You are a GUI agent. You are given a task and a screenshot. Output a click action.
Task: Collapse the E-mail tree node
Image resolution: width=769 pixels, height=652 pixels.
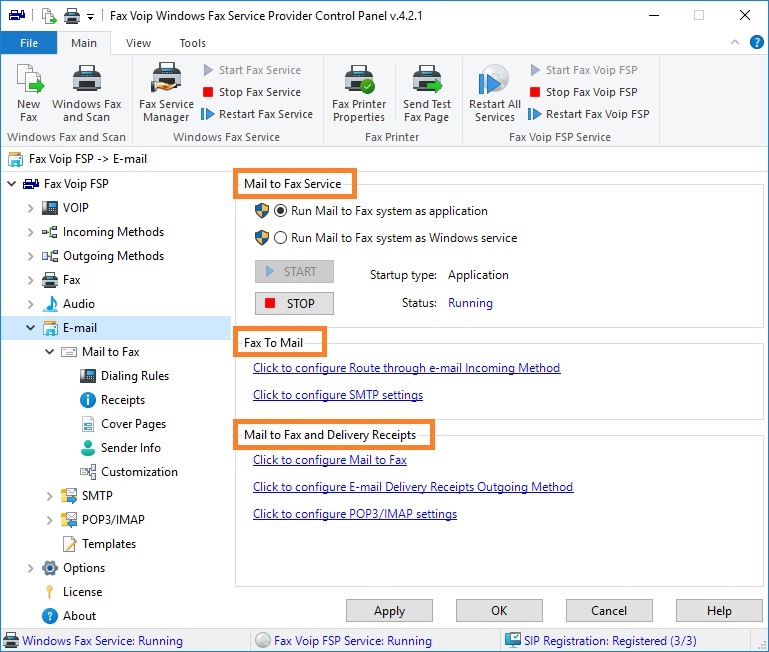pyautogui.click(x=30, y=328)
